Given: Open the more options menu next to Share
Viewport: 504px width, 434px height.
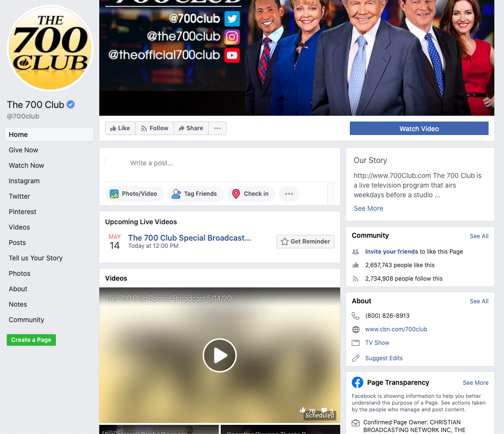Looking at the screenshot, I should pos(217,128).
